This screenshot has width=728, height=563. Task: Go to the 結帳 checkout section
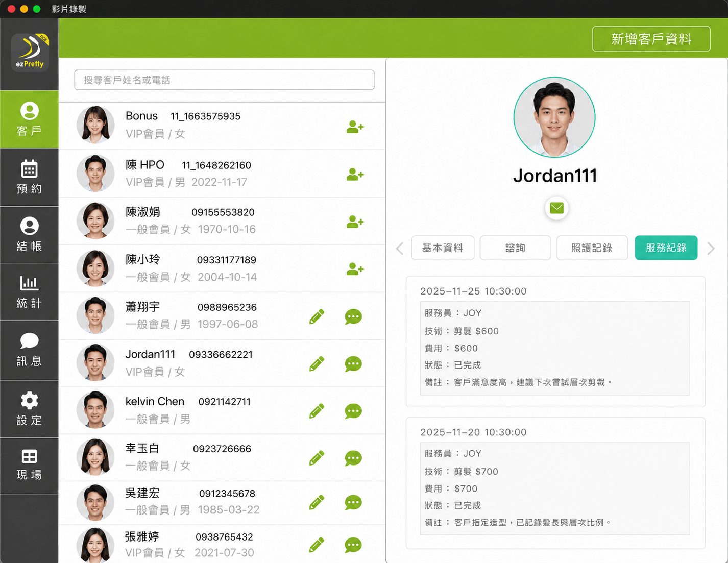(x=29, y=235)
